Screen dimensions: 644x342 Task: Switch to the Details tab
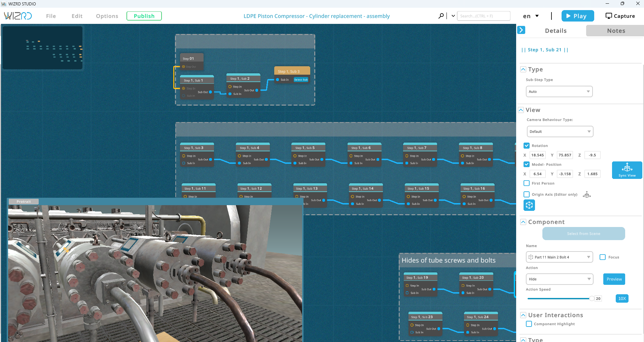[556, 31]
